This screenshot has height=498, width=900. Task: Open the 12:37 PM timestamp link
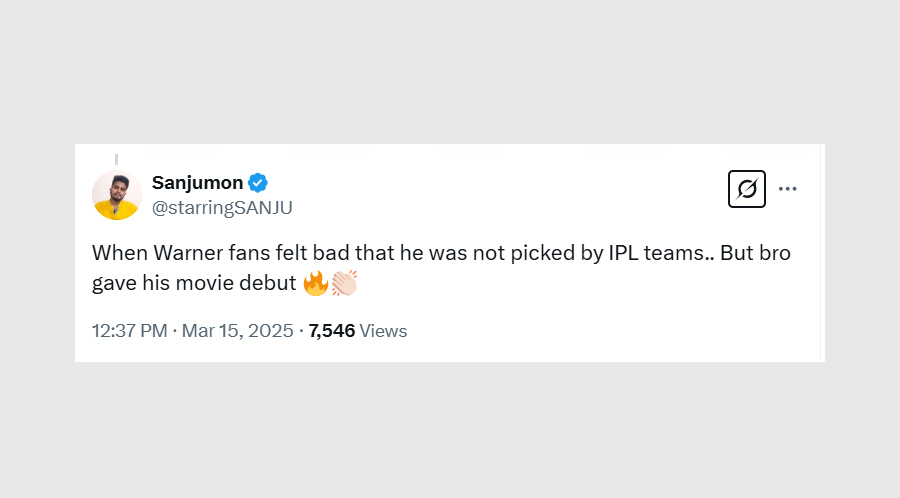click(x=129, y=331)
